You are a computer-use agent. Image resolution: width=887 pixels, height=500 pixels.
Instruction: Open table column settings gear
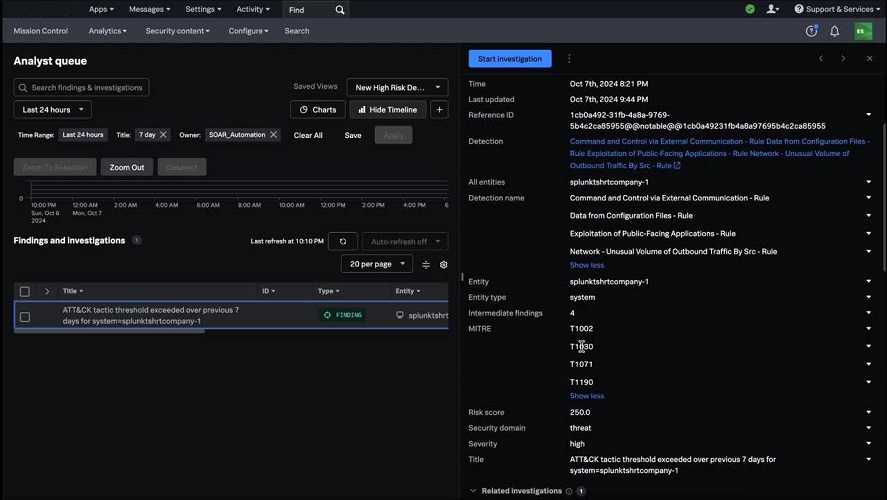(444, 265)
